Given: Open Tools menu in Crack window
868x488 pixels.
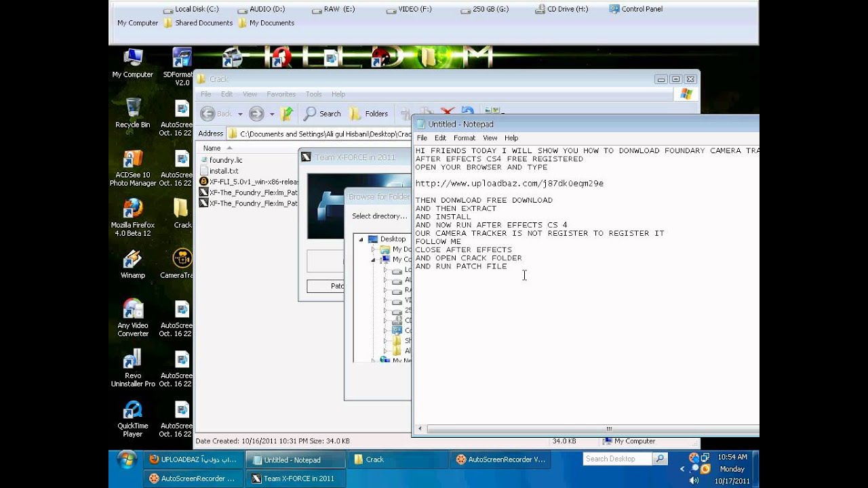Looking at the screenshot, I should pos(313,94).
